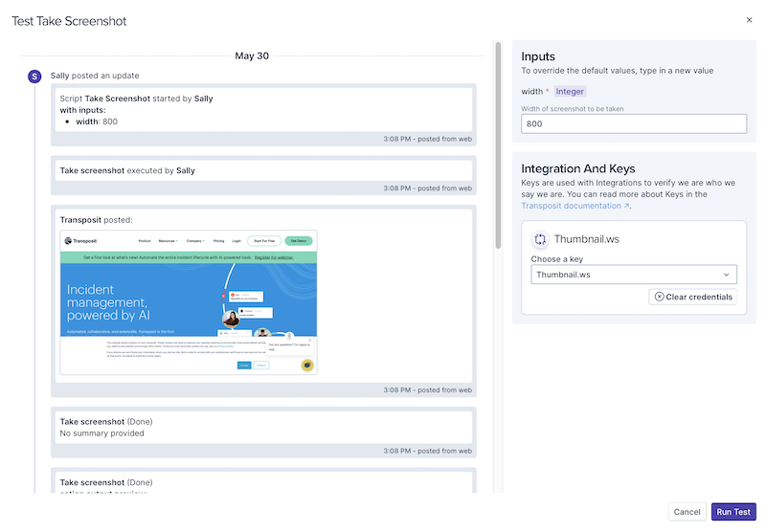The width and height of the screenshot is (766, 532).
Task: Click 'Sally posted an update' text
Action: point(95,76)
